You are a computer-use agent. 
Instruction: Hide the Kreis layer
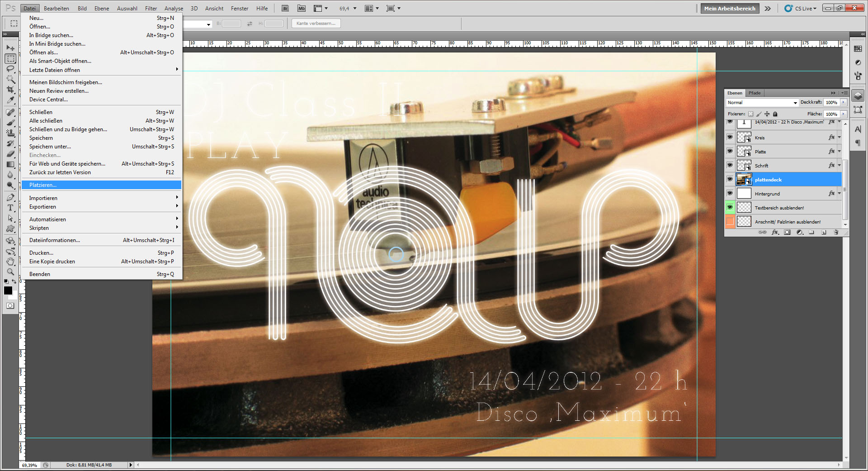[x=730, y=137]
